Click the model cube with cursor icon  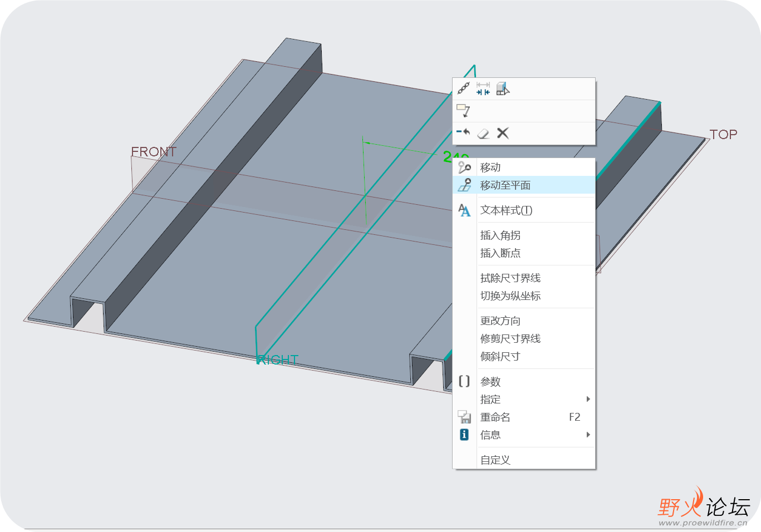tap(503, 88)
